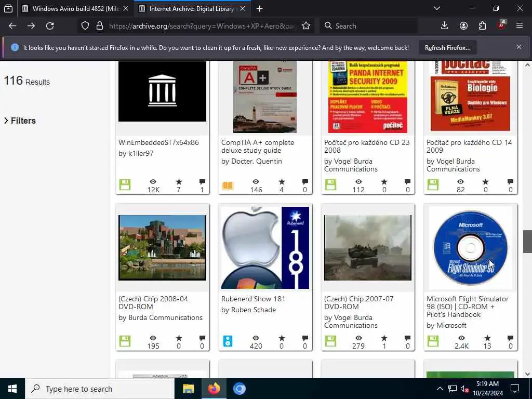Click the scrollbar down arrow

click(x=527, y=374)
